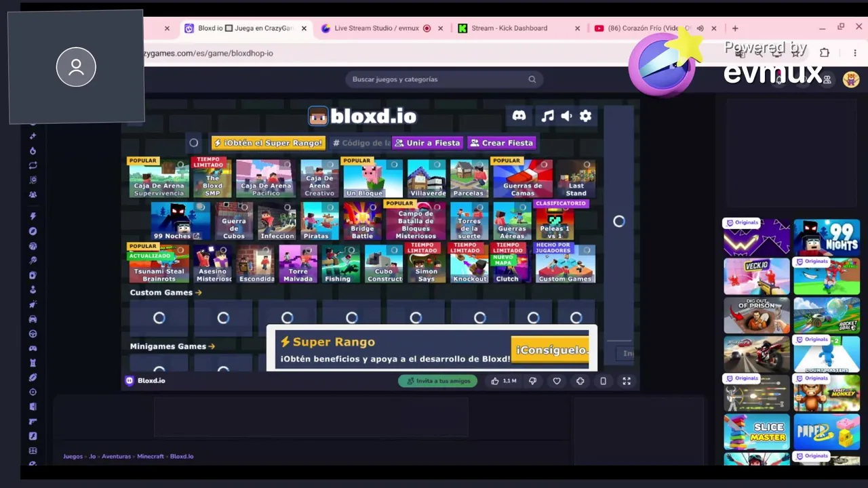Open Parcelas game tile
The height and width of the screenshot is (488, 868).
(x=469, y=178)
